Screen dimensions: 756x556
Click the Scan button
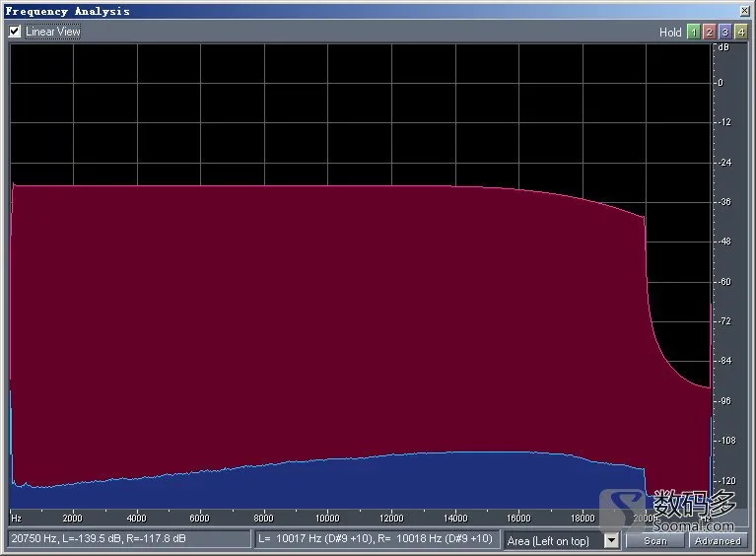point(655,540)
